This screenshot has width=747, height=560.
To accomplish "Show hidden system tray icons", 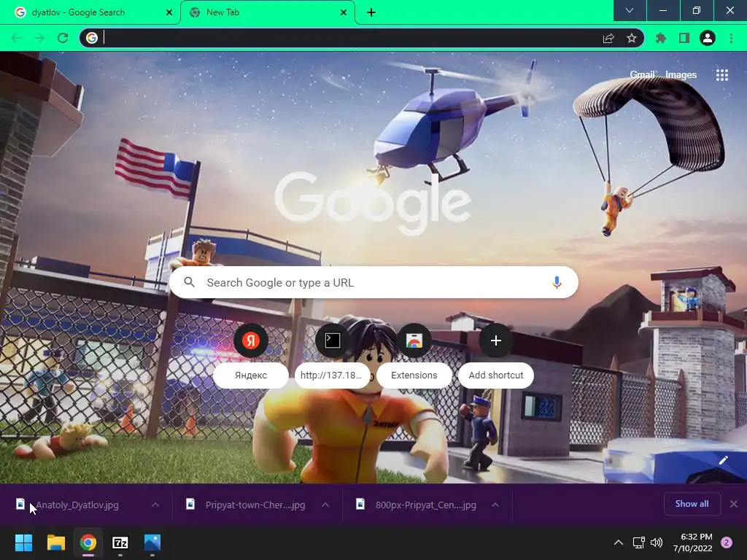I will tap(619, 542).
